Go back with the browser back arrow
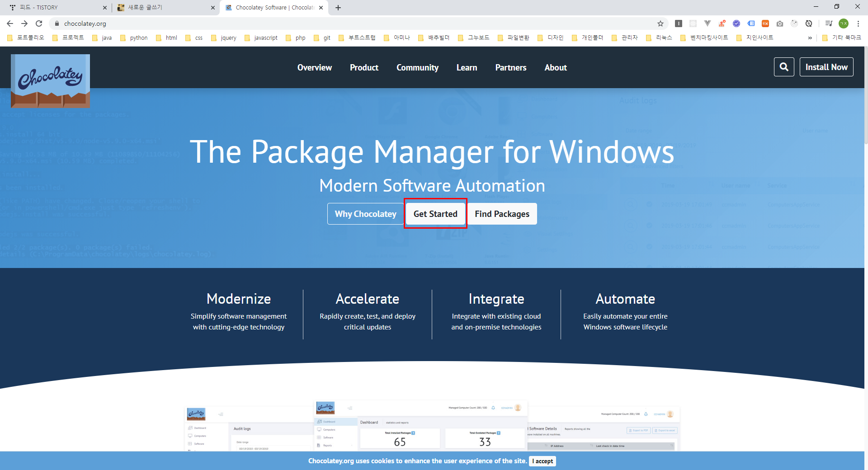Screen dimensions: 868x470 pos(10,23)
